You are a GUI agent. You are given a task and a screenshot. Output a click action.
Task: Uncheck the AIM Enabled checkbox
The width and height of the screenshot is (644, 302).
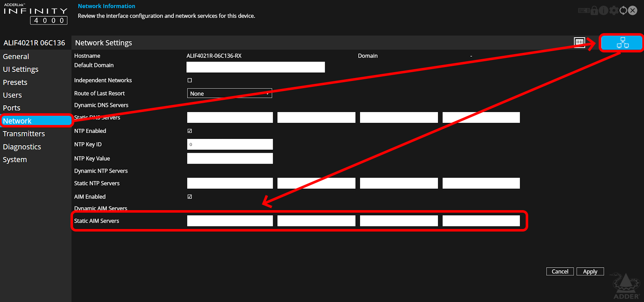(x=190, y=196)
